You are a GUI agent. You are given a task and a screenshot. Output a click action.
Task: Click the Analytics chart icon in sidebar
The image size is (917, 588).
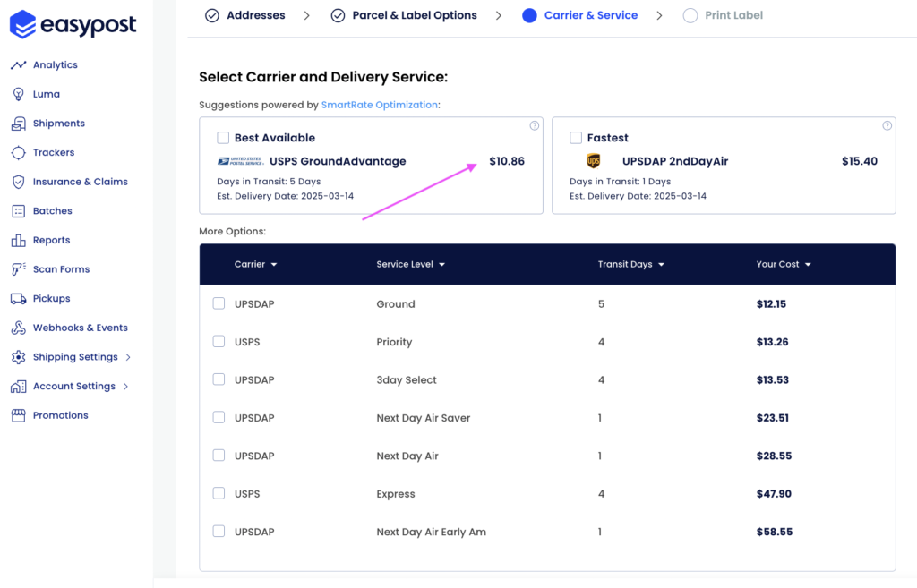point(18,65)
